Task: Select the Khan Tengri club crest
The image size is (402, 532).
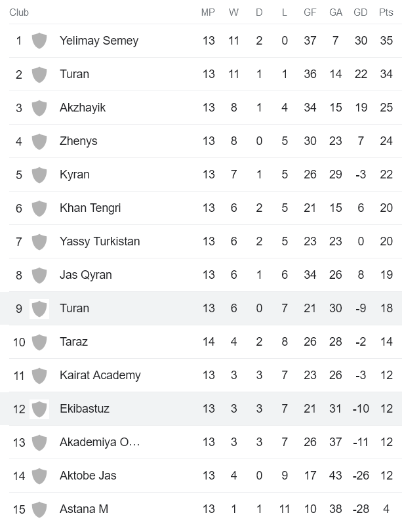Action: click(39, 208)
